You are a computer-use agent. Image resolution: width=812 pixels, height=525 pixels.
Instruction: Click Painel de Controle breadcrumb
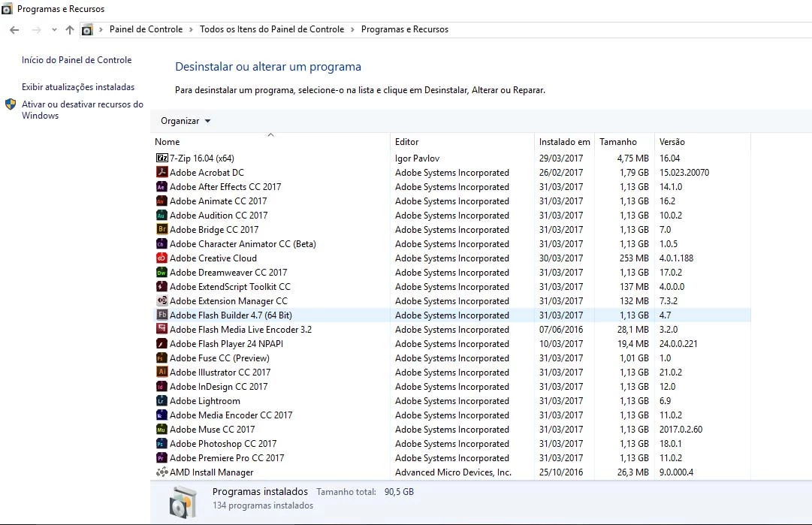(146, 29)
